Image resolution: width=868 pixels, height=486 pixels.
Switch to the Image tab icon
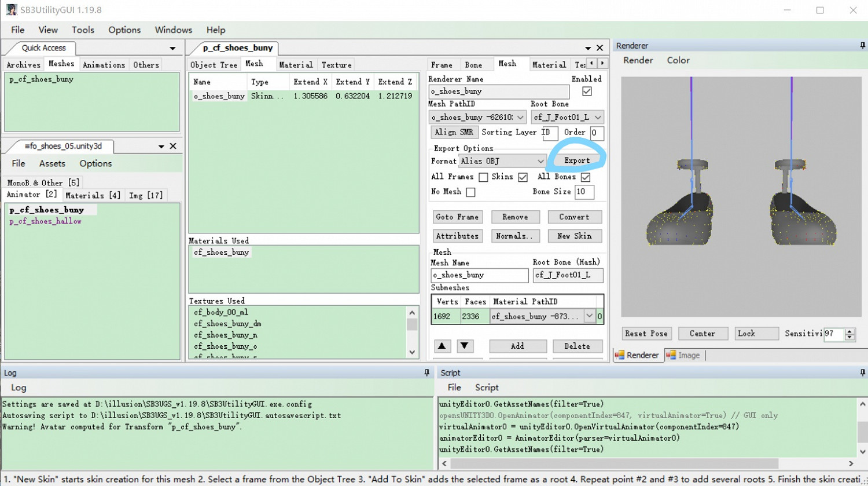tap(671, 355)
